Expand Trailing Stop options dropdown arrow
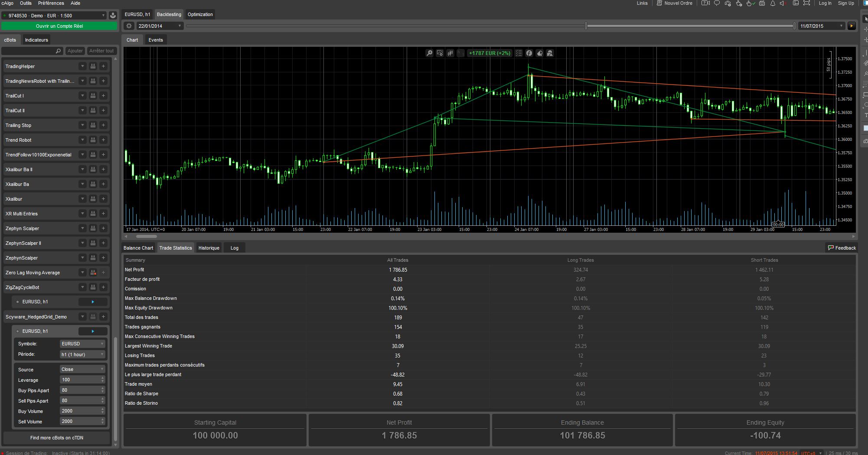 coord(82,125)
